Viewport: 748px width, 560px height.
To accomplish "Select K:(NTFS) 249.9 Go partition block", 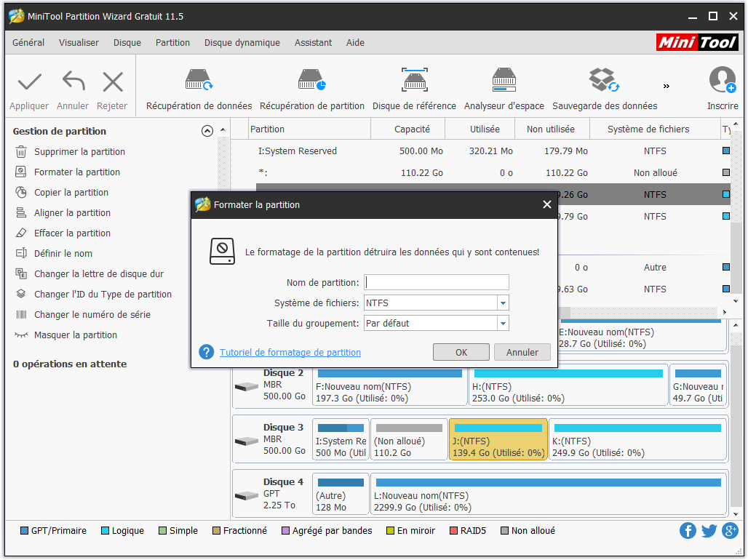I will [637, 439].
